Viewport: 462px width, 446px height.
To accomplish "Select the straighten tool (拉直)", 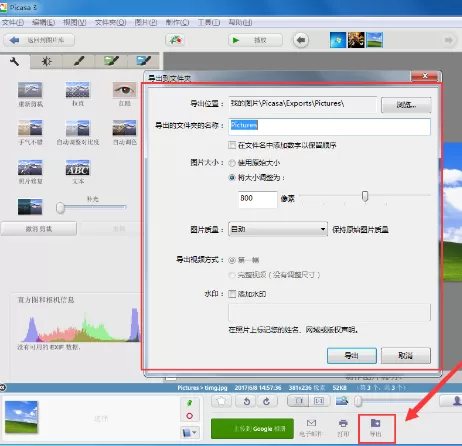I will click(x=78, y=94).
